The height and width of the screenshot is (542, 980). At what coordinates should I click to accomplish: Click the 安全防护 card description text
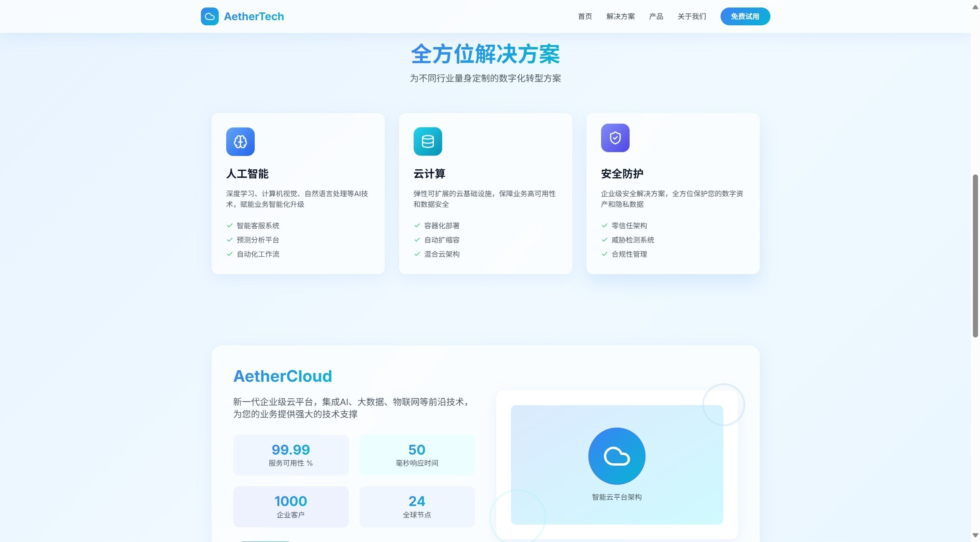(672, 199)
